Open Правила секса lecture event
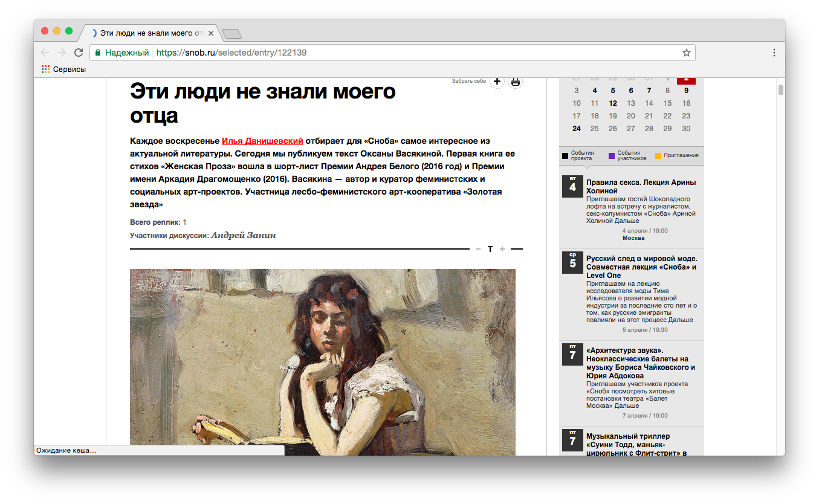This screenshot has height=504, width=819. click(641, 186)
